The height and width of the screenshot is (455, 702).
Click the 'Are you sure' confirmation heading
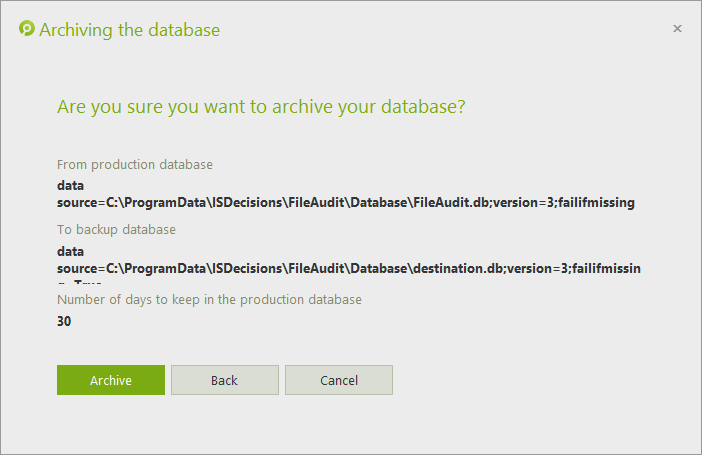point(261,106)
